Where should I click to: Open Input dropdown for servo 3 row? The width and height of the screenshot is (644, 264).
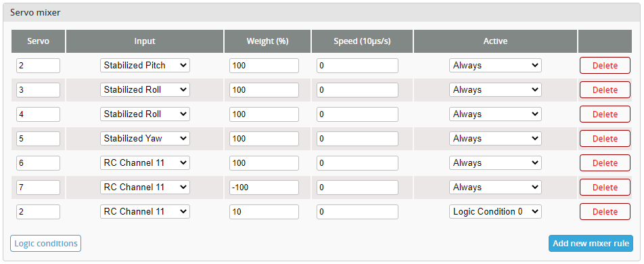tap(145, 89)
